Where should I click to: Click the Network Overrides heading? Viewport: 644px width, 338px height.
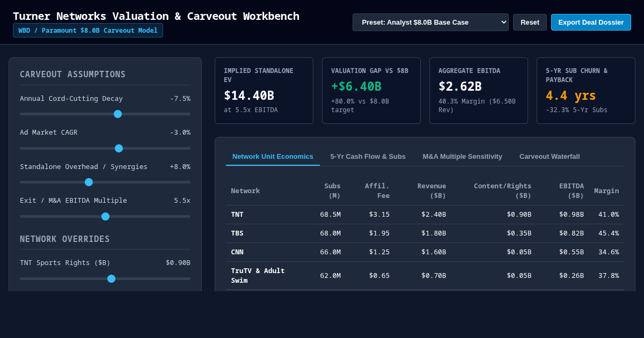(65, 239)
